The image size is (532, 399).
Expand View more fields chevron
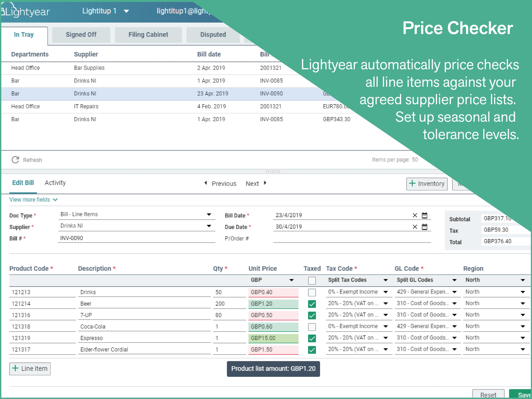pyautogui.click(x=55, y=200)
